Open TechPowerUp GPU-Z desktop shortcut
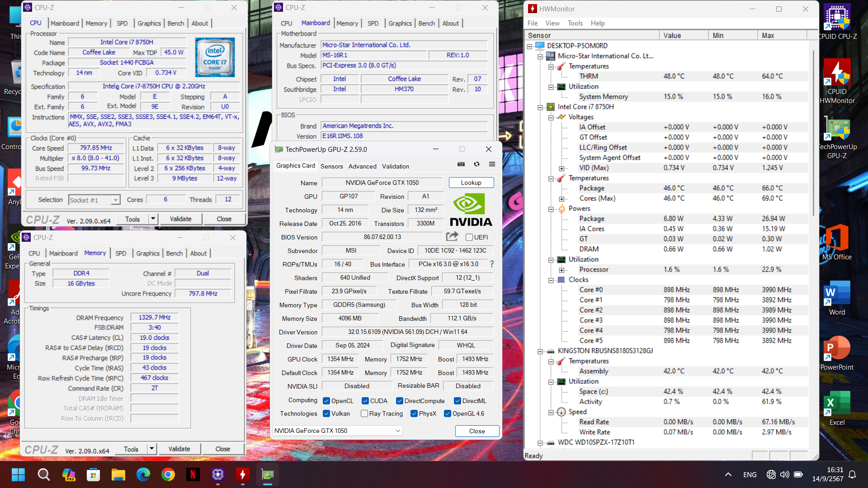This screenshot has height=488, width=868. point(837,138)
